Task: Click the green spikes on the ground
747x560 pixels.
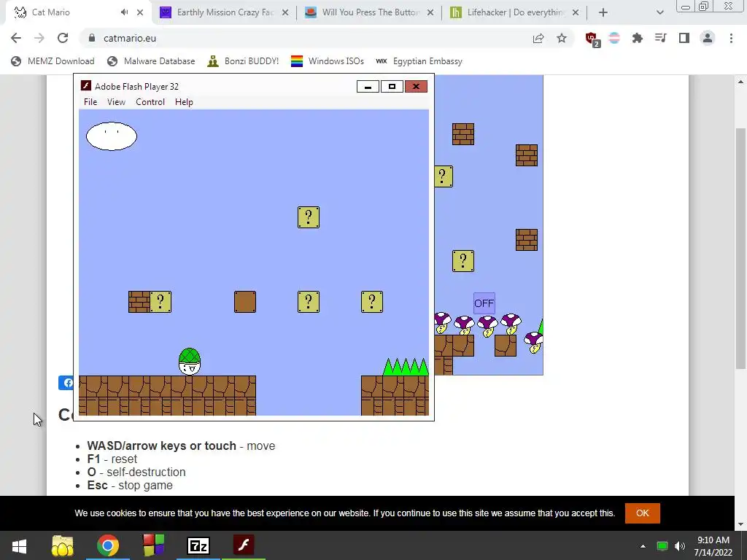Action: click(x=406, y=367)
